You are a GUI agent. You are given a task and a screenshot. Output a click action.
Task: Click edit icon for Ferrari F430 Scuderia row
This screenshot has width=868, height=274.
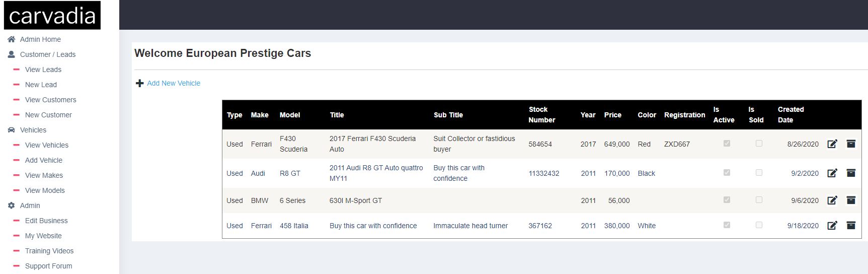pos(832,144)
